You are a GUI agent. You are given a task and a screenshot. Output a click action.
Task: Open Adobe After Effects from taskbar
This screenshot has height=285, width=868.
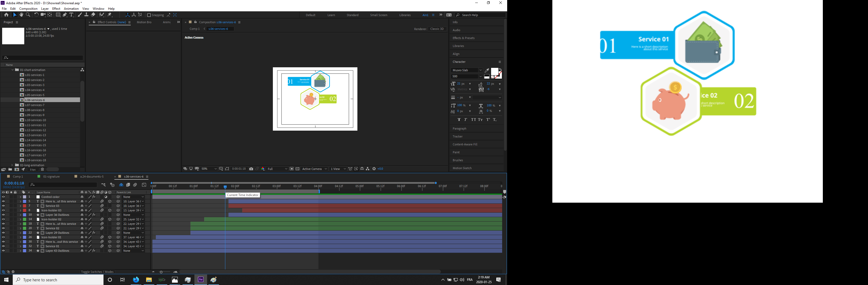(201, 280)
